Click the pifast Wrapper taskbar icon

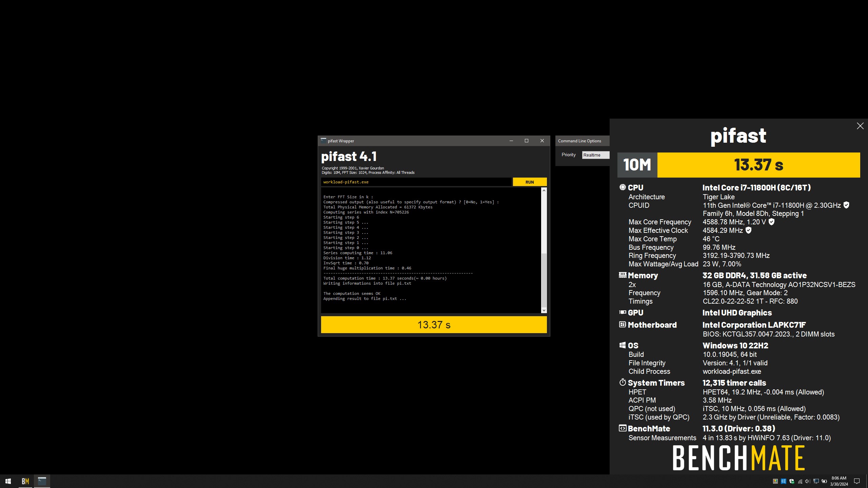(x=42, y=481)
